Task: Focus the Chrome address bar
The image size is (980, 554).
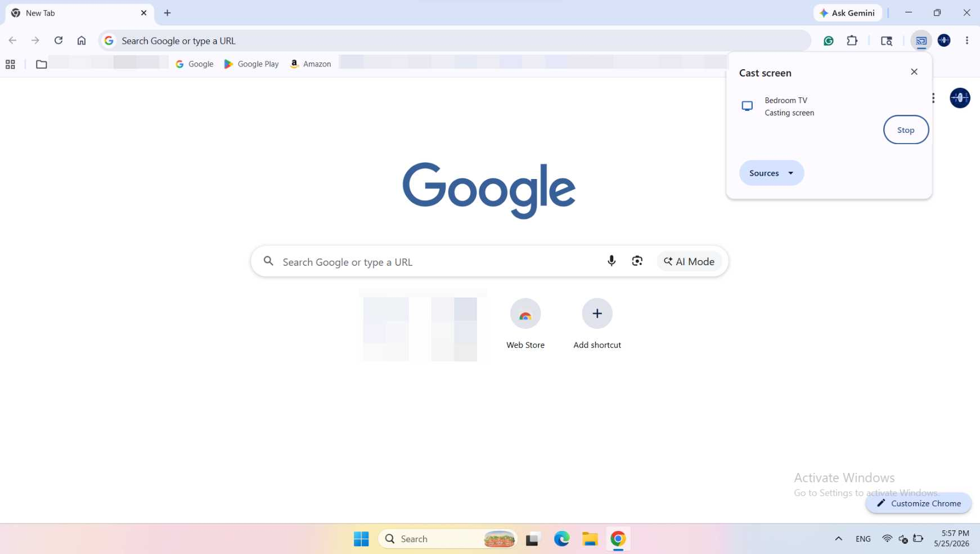Action: pos(455,41)
